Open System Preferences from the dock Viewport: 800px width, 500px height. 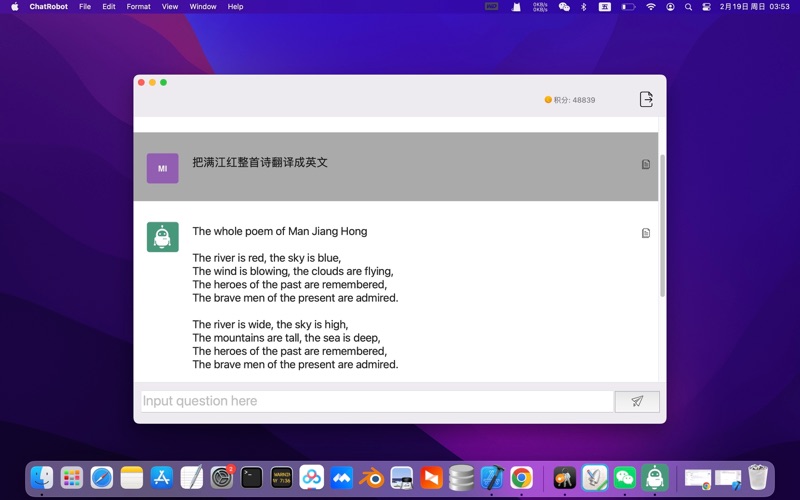[x=222, y=478]
